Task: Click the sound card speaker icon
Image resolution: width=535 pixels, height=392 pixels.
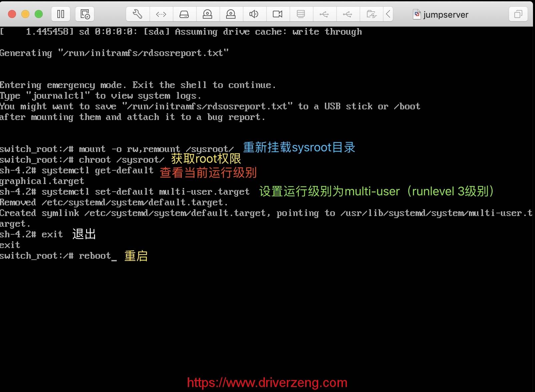Action: [254, 14]
